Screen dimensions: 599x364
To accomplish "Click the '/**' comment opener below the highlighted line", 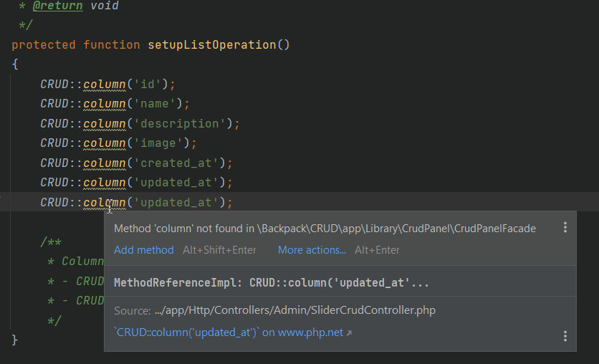I will coord(51,242).
